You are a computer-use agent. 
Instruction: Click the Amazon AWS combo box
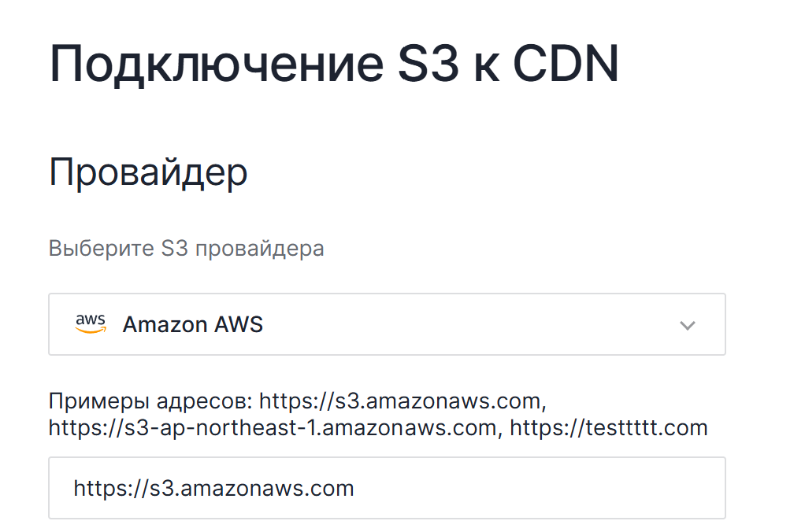coord(386,323)
